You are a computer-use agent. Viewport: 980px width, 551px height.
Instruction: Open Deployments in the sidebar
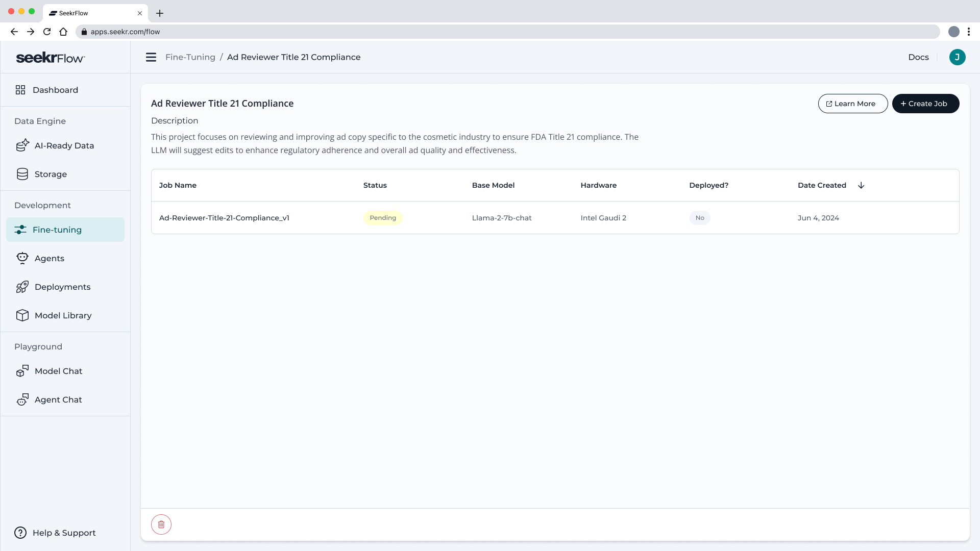coord(65,287)
